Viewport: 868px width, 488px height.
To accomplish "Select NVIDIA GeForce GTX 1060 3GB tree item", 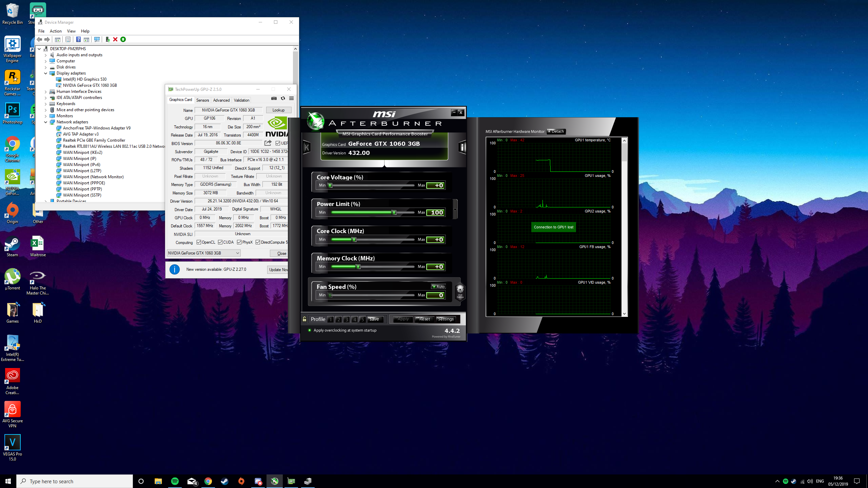I will click(90, 85).
